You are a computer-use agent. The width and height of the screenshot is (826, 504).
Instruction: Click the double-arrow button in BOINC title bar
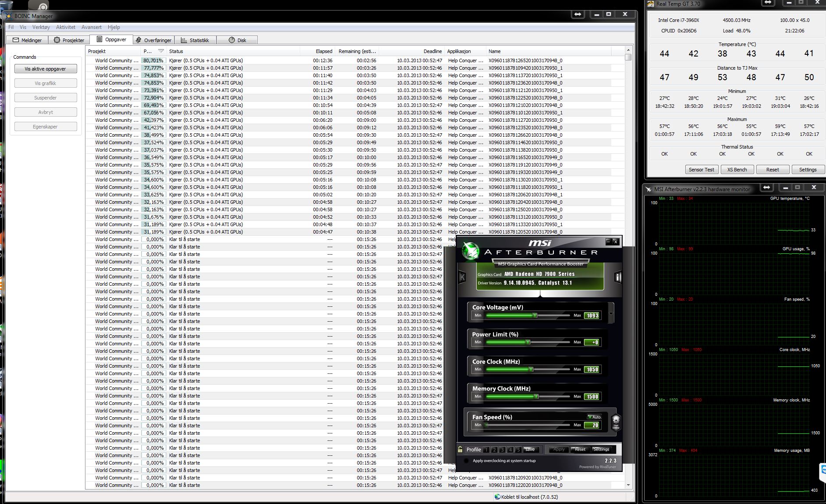(x=578, y=14)
